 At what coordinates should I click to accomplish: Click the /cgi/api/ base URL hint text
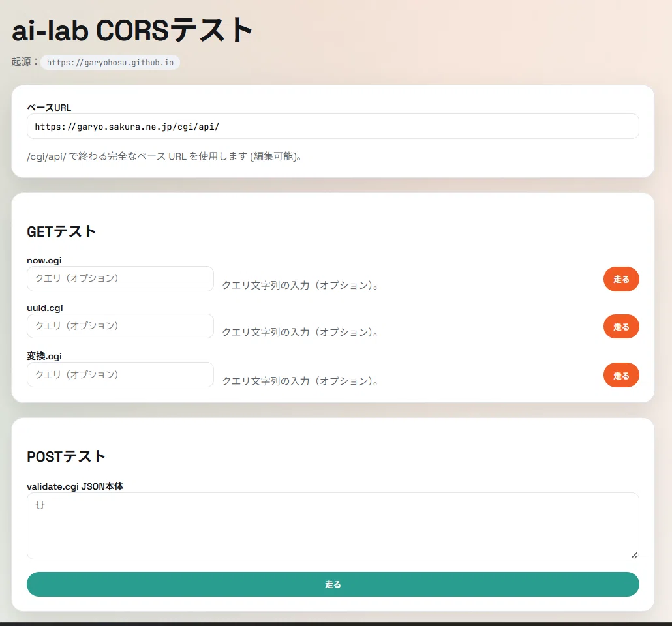[x=164, y=156]
